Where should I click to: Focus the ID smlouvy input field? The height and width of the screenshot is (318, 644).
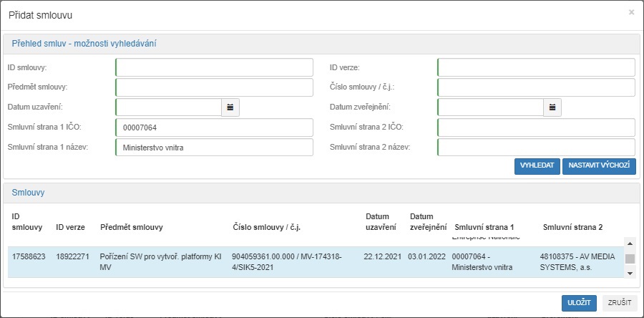214,67
